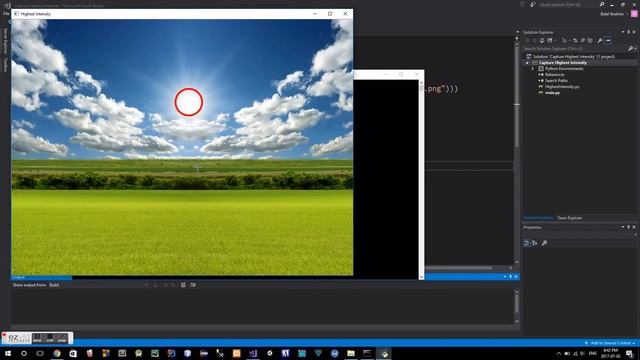Collapse the Capture Highest Intensity project node
Screen dimensions: 640x360
click(527, 63)
